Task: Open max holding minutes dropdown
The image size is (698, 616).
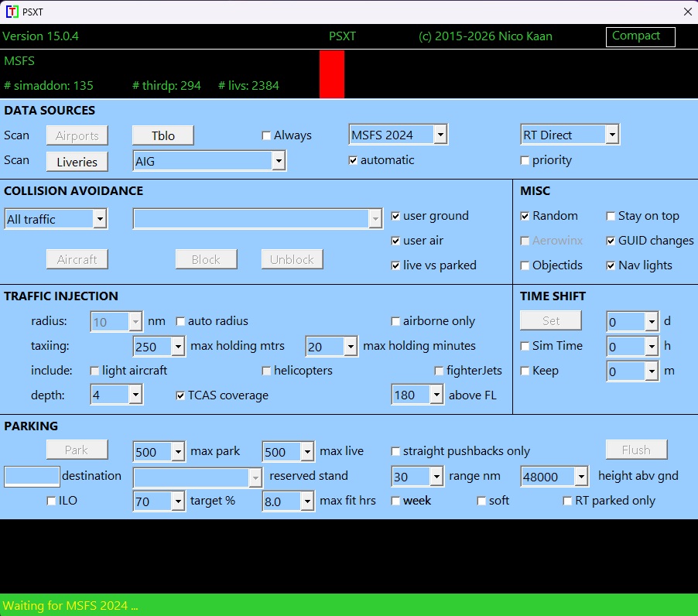Action: coord(351,346)
